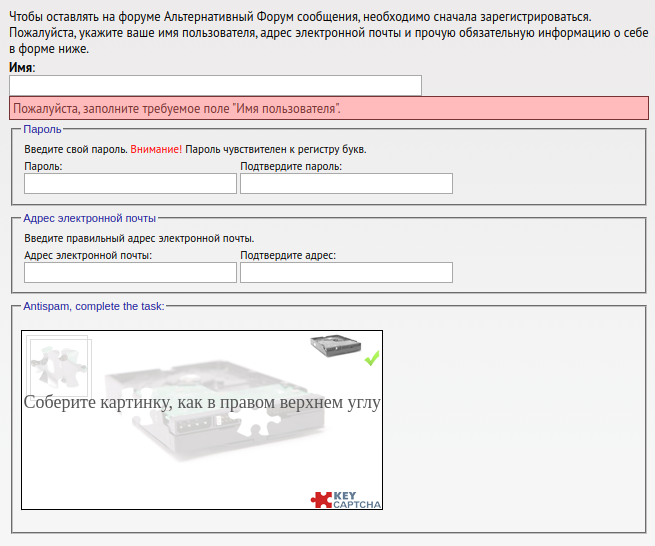This screenshot has width=655, height=546.
Task: Click the 'Введите правильный адрес' hint text
Action: 139,238
